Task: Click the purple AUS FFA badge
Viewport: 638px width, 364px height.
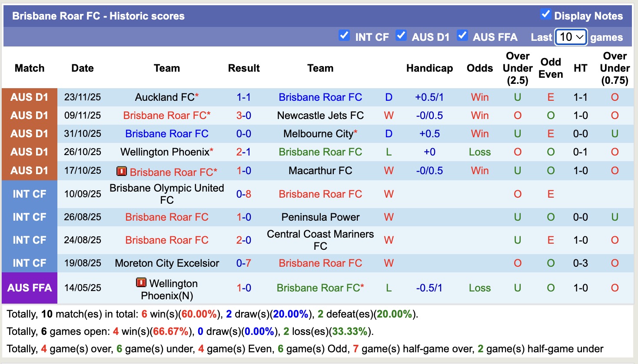Action: pos(29,288)
